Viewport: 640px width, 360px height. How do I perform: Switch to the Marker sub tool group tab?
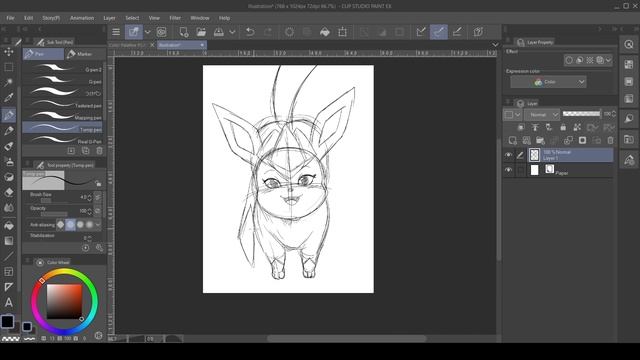(85, 54)
